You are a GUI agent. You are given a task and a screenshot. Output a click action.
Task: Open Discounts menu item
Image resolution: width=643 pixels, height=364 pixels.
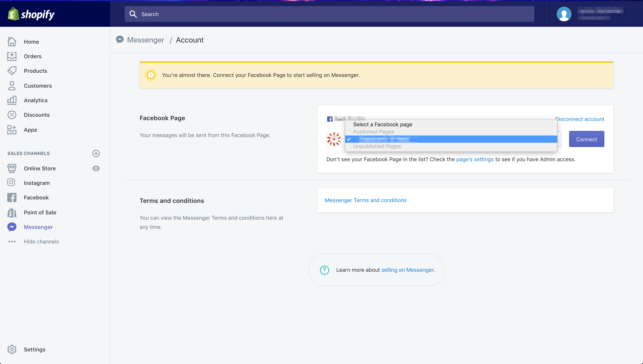pos(37,115)
